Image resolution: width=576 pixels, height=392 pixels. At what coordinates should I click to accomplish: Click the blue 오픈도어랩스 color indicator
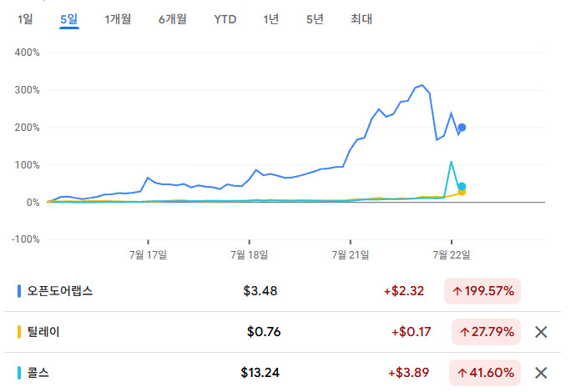(x=19, y=291)
